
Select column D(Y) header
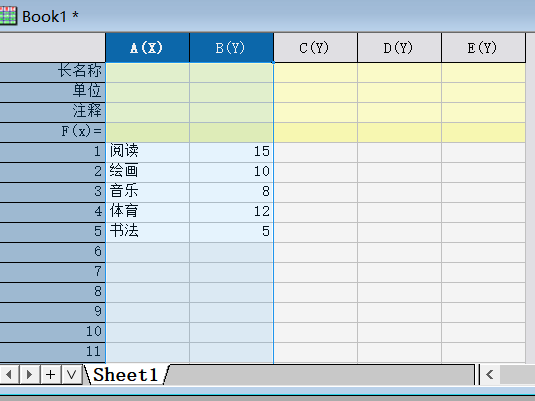click(x=399, y=48)
